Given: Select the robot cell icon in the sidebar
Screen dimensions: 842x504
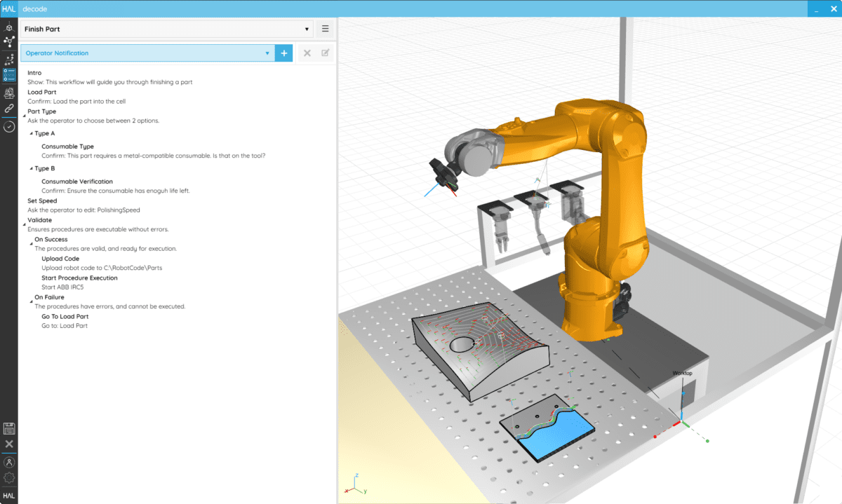Looking at the screenshot, I should coord(9,93).
